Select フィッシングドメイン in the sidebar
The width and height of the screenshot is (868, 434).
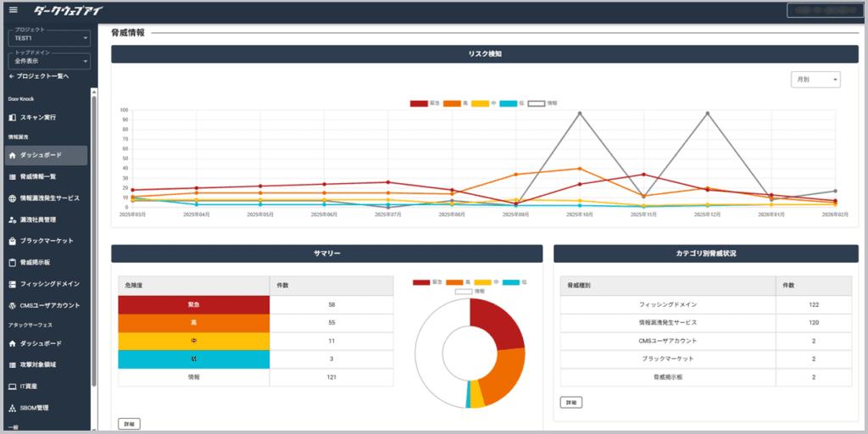point(49,284)
